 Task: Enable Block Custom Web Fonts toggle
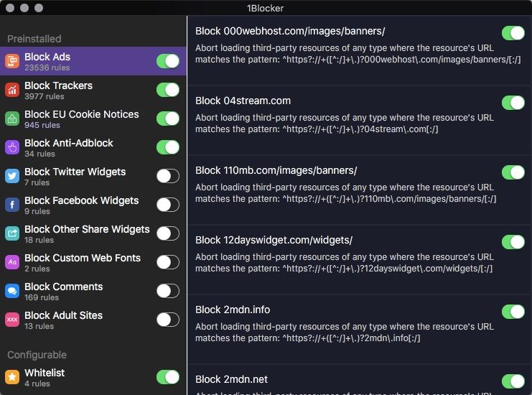pyautogui.click(x=168, y=262)
